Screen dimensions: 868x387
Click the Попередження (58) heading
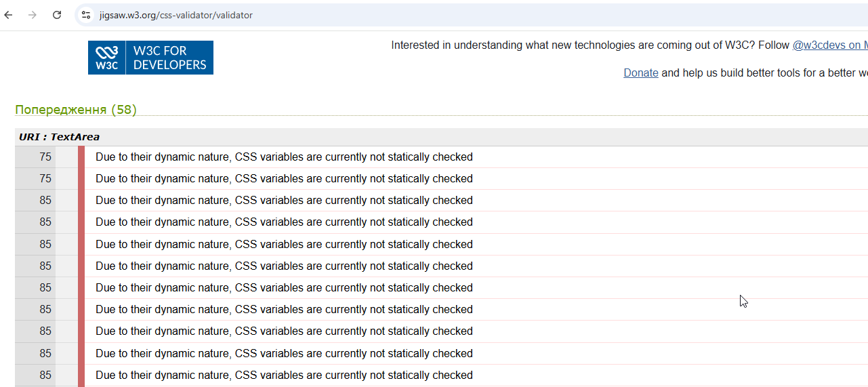coord(76,110)
